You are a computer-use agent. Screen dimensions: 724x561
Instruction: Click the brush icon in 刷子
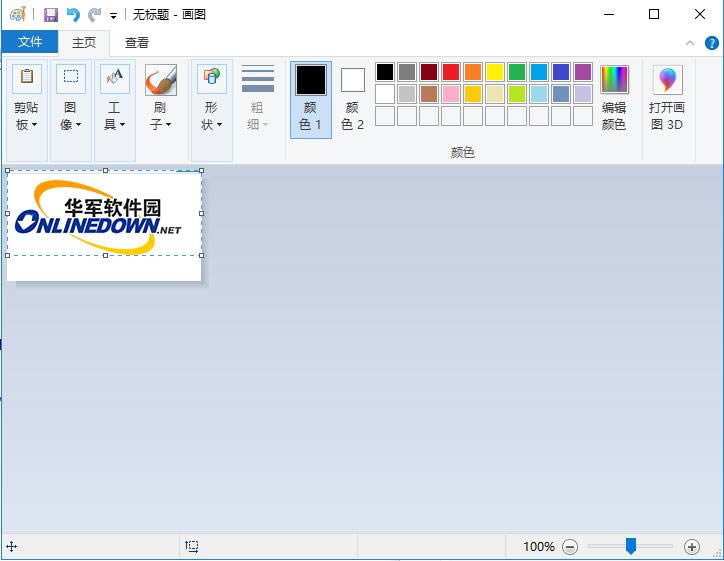tap(161, 80)
